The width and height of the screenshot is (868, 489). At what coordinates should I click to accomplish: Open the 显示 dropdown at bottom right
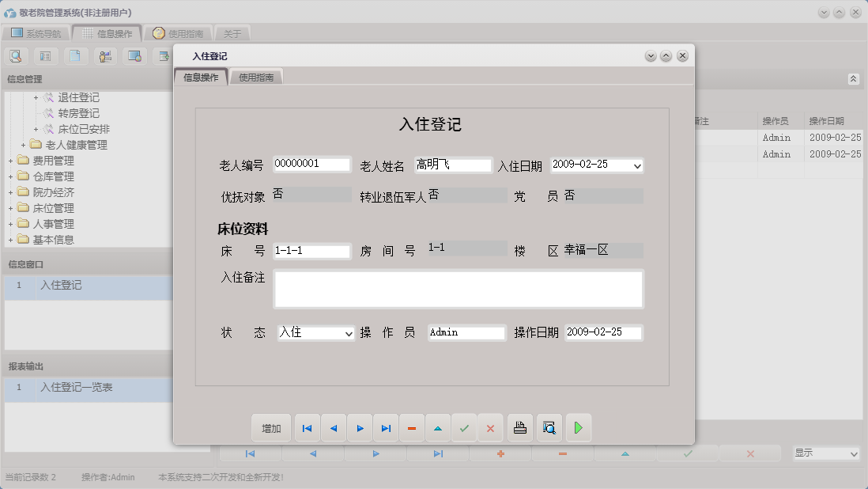click(x=825, y=453)
